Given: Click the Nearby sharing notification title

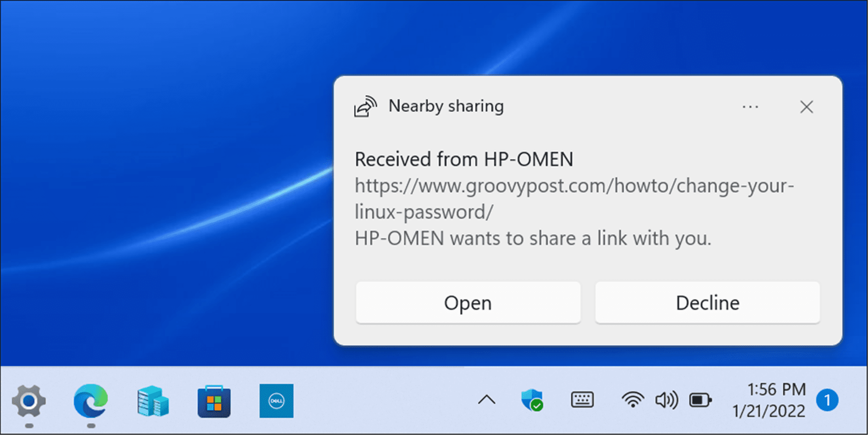Looking at the screenshot, I should click(x=445, y=106).
